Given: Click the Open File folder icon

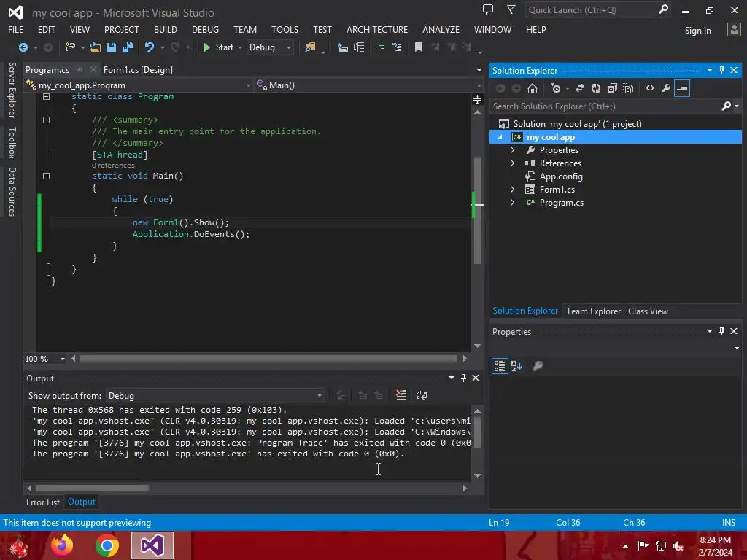Looking at the screenshot, I should pyautogui.click(x=96, y=47).
